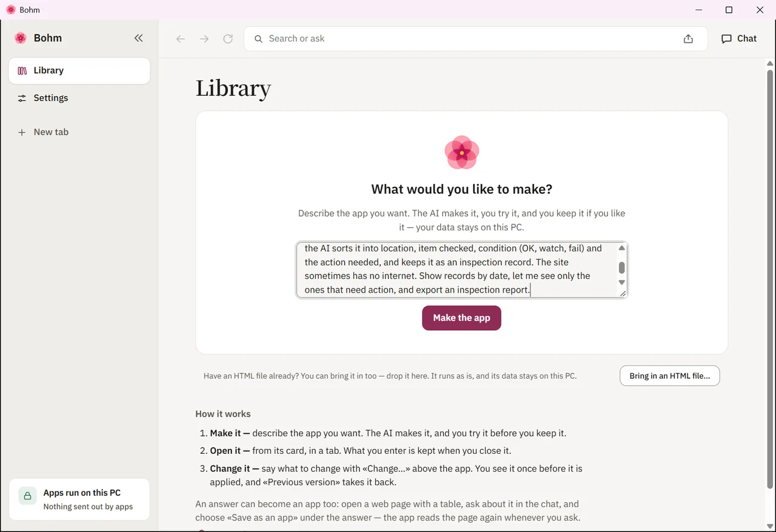The width and height of the screenshot is (776, 532).
Task: Click the page scrollbar down arrow
Action: tap(770, 526)
